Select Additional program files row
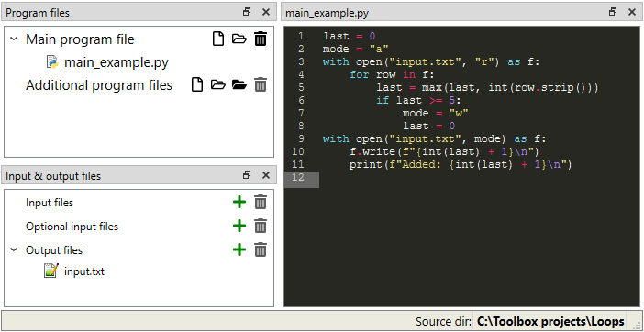Image resolution: width=644 pixels, height=332 pixels. pos(99,85)
